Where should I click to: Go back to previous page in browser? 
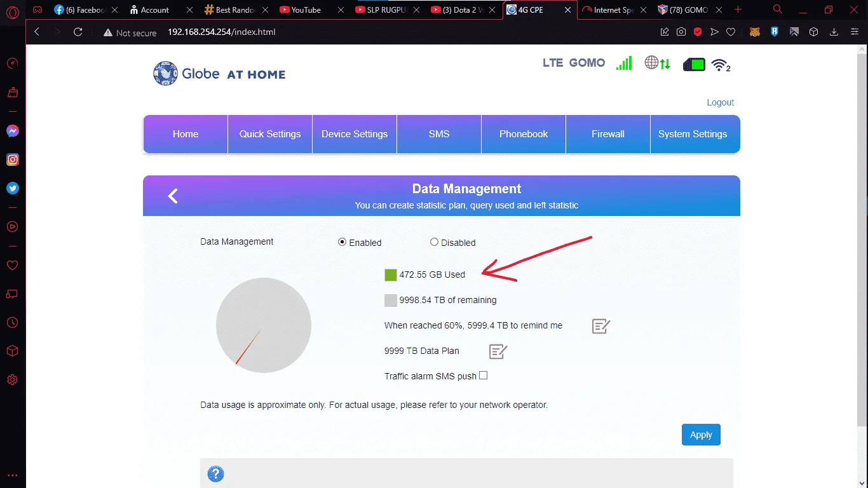pyautogui.click(x=37, y=32)
